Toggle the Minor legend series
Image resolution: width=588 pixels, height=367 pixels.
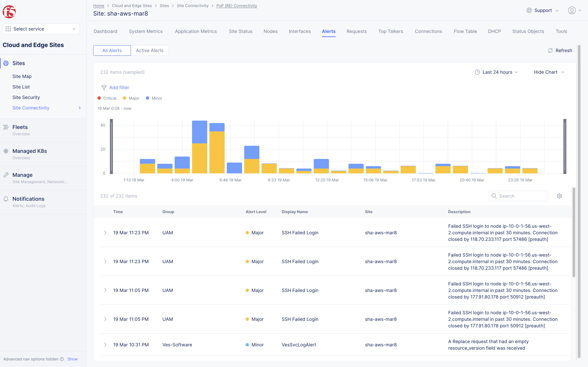(154, 98)
